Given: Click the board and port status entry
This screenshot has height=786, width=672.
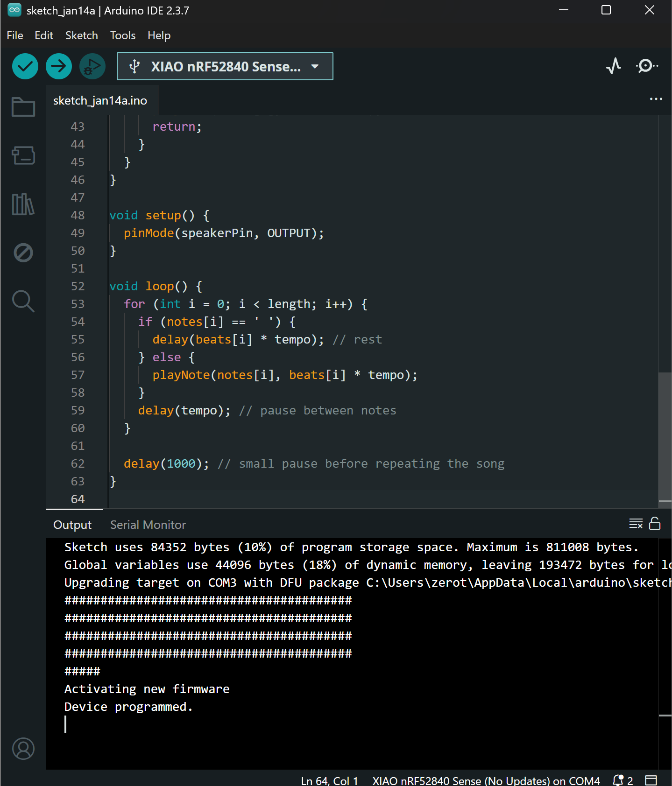Looking at the screenshot, I should (x=486, y=780).
